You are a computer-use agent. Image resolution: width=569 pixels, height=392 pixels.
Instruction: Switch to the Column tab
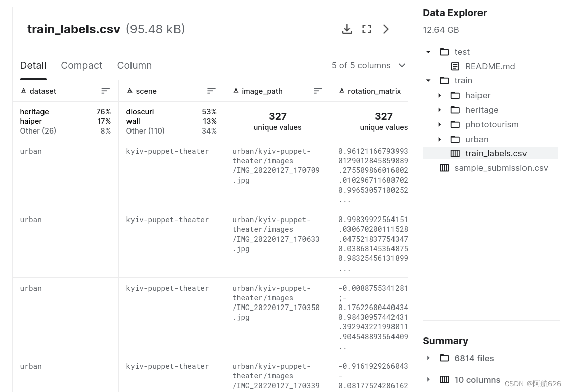[134, 65]
